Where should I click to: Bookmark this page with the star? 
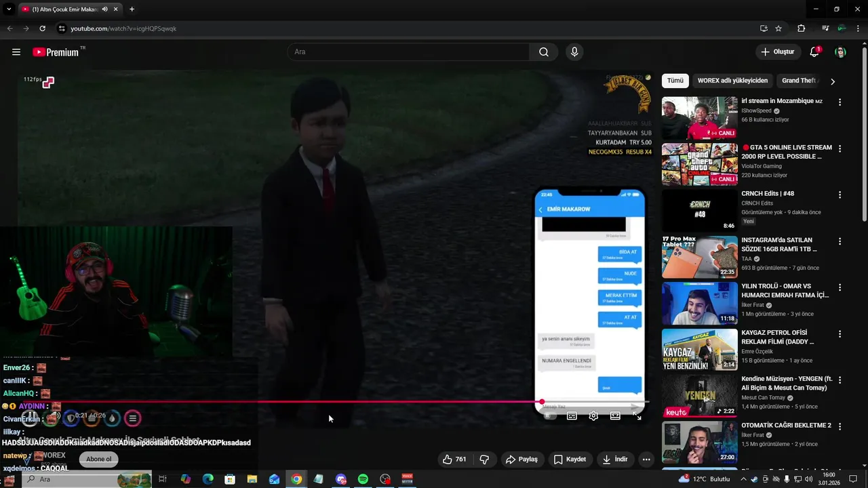(778, 28)
